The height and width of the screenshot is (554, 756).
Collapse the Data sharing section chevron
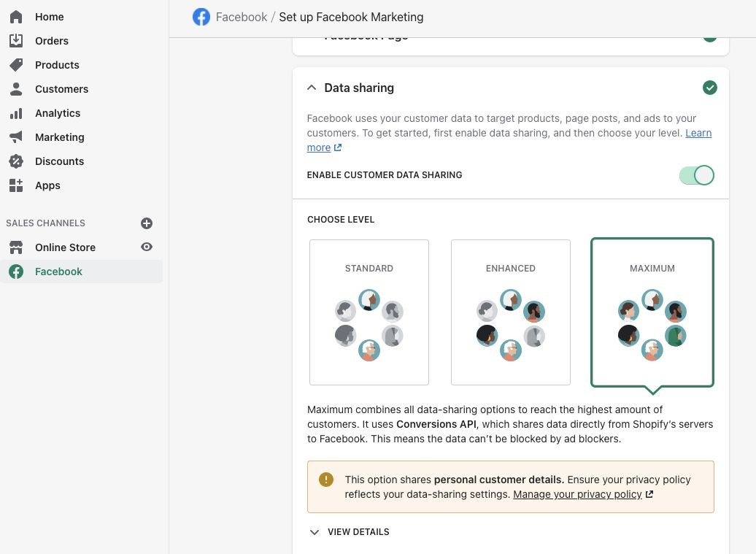(x=312, y=88)
